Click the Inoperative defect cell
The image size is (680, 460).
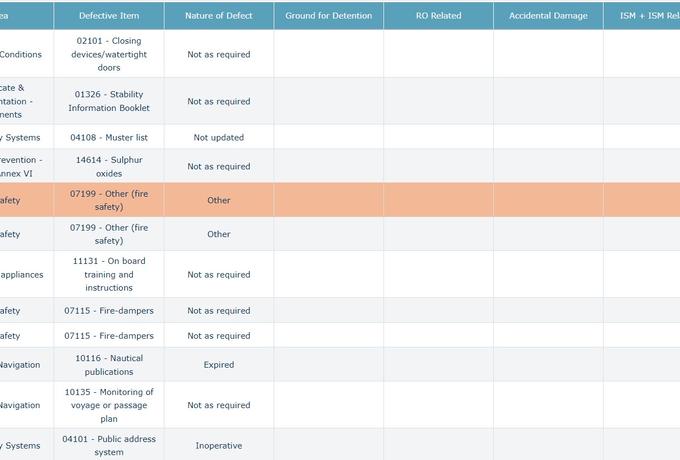(219, 446)
